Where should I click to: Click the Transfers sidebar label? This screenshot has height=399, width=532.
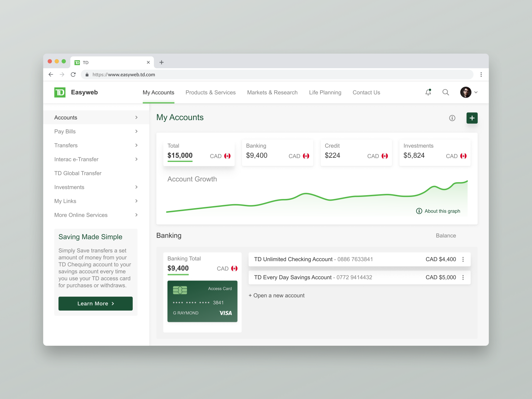pyautogui.click(x=66, y=145)
